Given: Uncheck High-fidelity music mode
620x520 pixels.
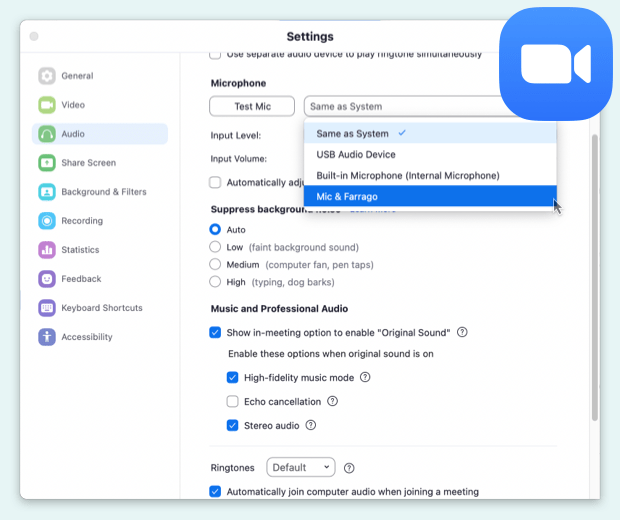Looking at the screenshot, I should [232, 377].
